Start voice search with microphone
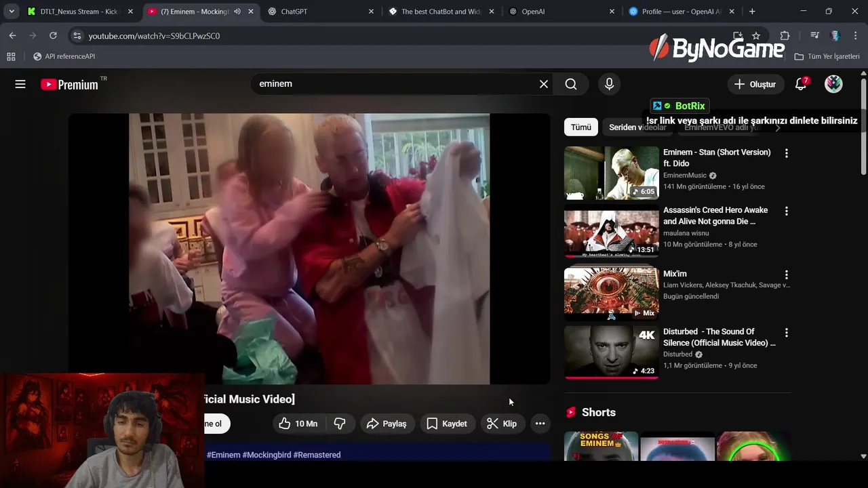The height and width of the screenshot is (488, 868). tap(609, 84)
